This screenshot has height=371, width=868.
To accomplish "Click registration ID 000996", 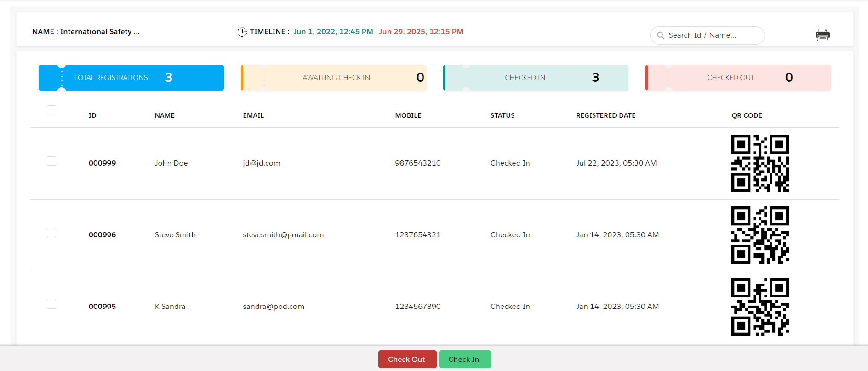I will (x=102, y=235).
